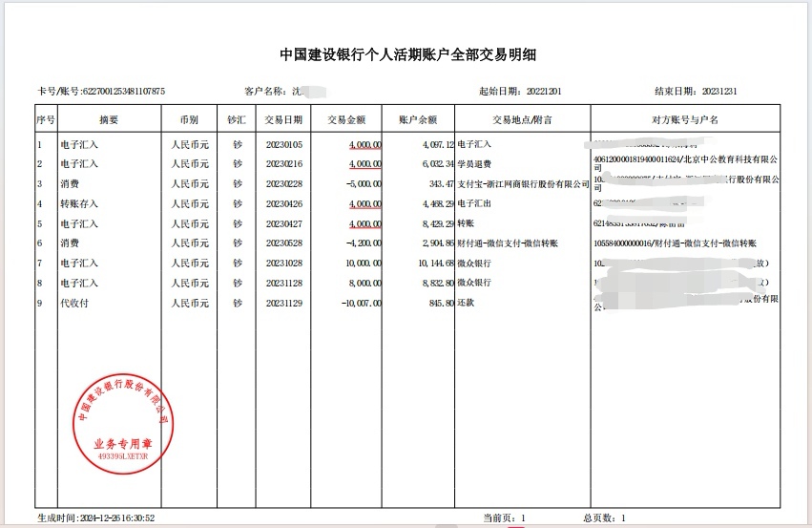The image size is (812, 528).
Task: Click the document title 中国建设银行个人活期账户全部交易明细
Action: 407,54
